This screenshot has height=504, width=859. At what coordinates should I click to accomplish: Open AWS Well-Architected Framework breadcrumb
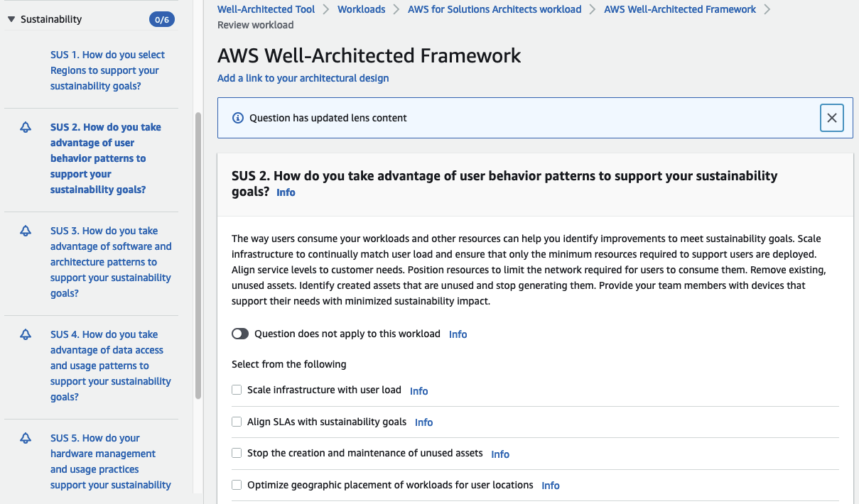coord(680,9)
